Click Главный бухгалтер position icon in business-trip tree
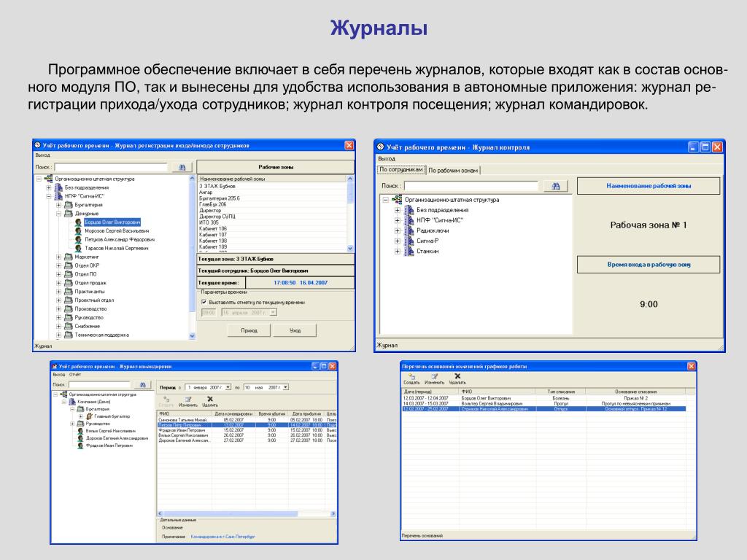The image size is (747, 560). pyautogui.click(x=90, y=416)
